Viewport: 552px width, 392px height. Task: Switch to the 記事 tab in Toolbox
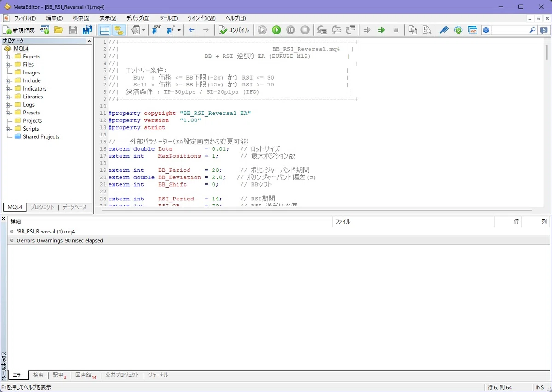(x=59, y=375)
